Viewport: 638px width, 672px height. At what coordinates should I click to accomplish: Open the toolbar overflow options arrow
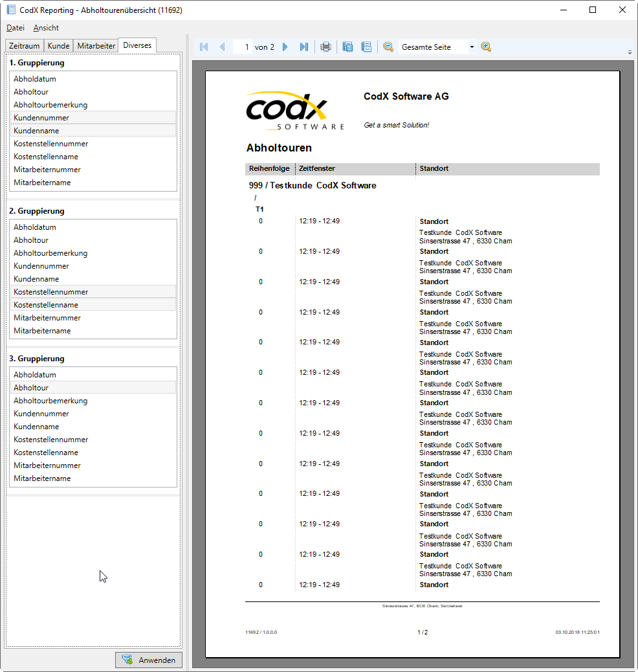pyautogui.click(x=630, y=52)
